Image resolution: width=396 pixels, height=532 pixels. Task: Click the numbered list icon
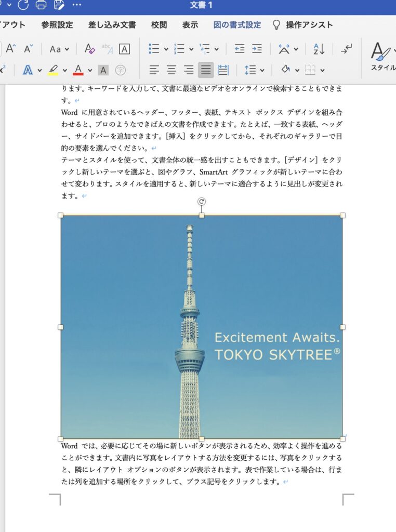[179, 49]
